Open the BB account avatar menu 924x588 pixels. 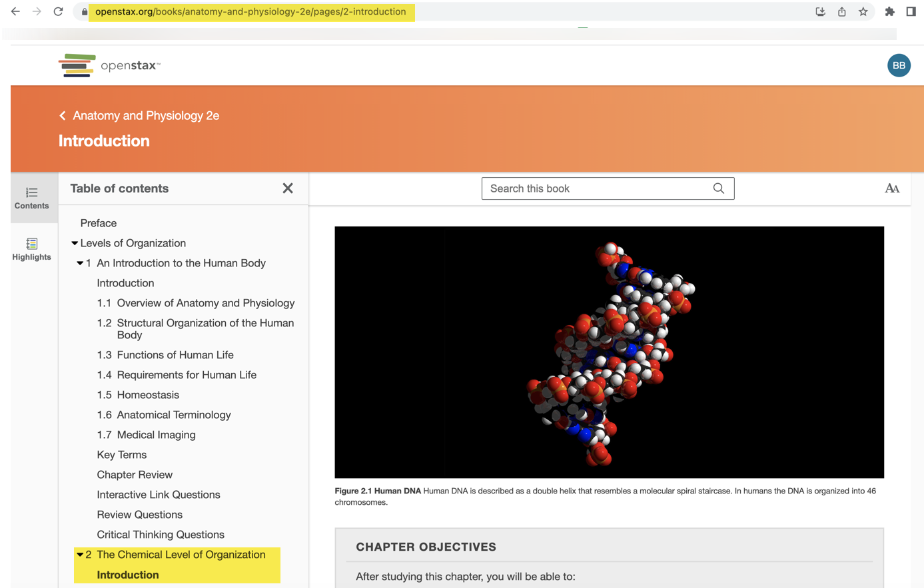click(x=899, y=65)
